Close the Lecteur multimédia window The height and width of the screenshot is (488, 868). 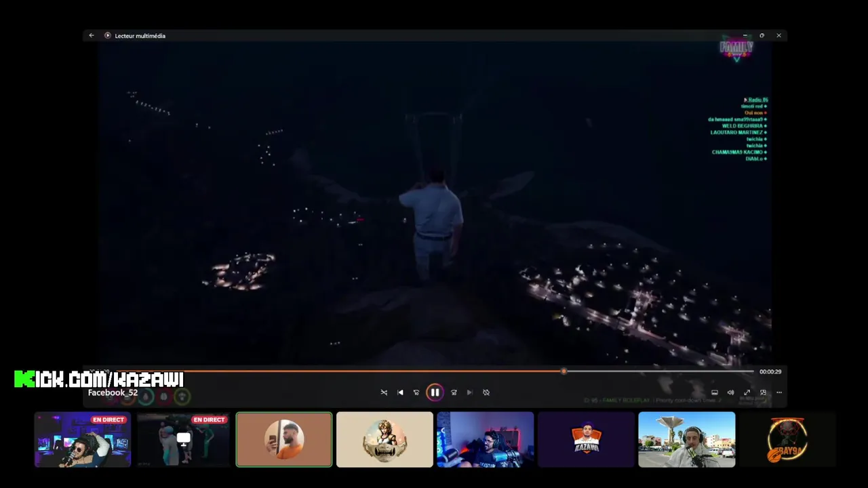click(x=778, y=35)
